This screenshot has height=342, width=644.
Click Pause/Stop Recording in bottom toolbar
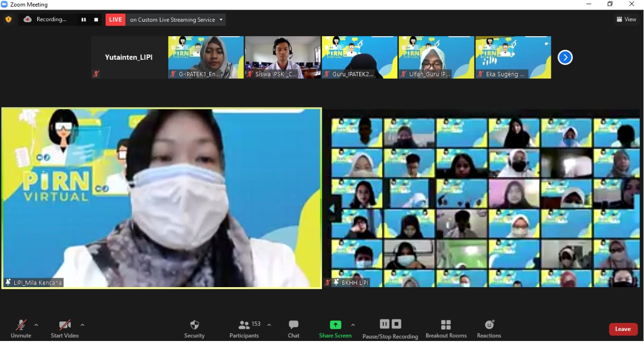pos(390,328)
